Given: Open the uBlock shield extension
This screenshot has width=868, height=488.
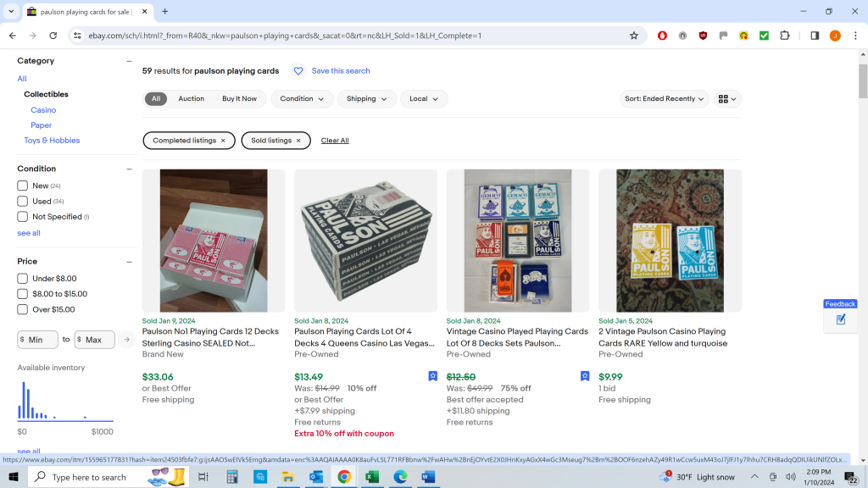Looking at the screenshot, I should (703, 36).
